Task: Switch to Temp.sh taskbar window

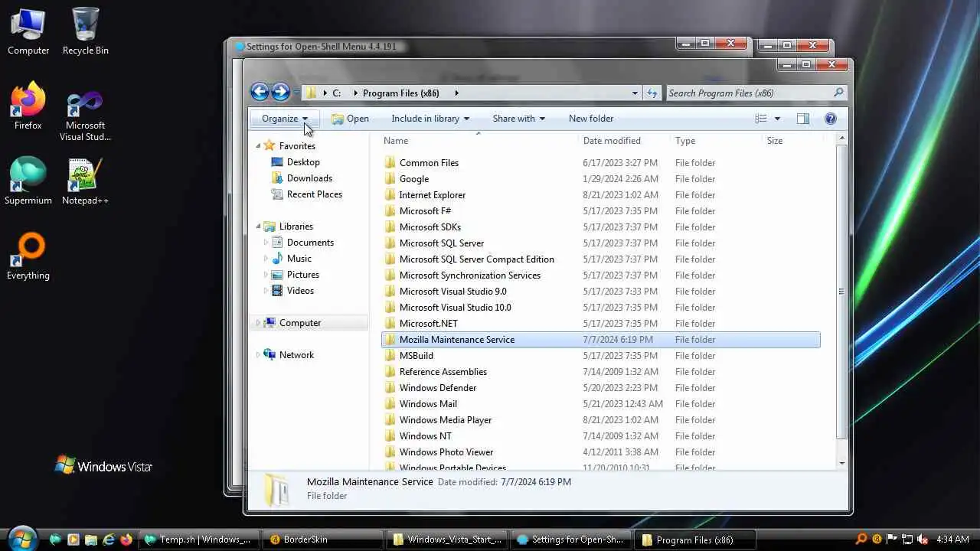Action: click(198, 540)
